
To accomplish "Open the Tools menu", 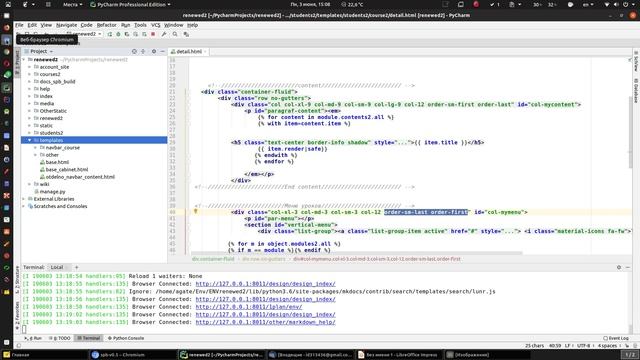I will [140, 25].
